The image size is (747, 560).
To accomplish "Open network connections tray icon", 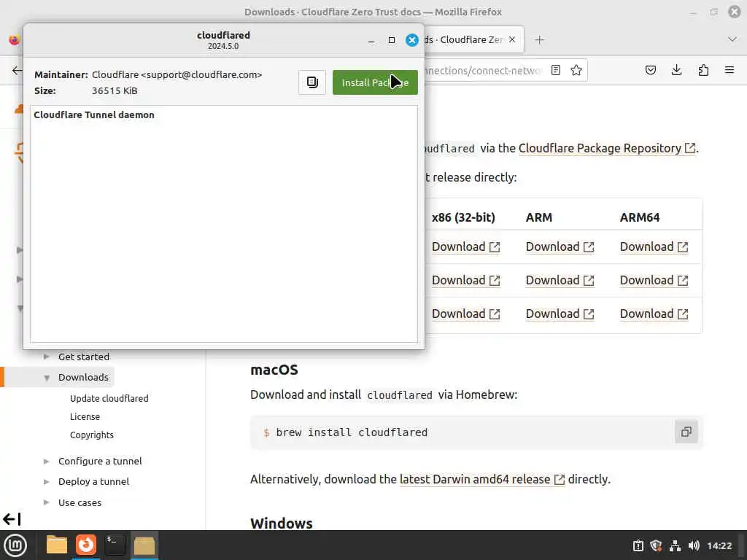I will 675,545.
